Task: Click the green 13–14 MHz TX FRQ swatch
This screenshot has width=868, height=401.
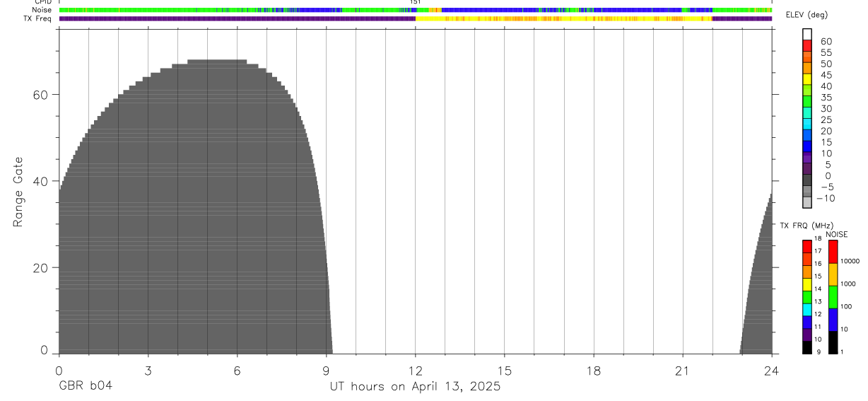Action: (807, 297)
